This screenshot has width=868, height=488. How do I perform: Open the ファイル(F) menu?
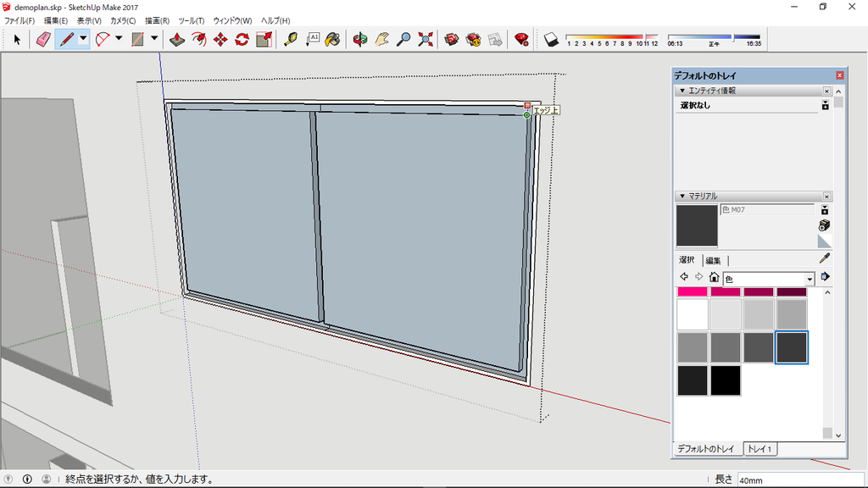19,20
